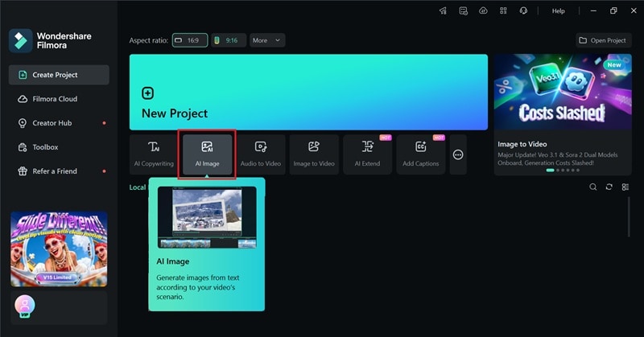Click the Creator Hub lightbulb icon
644x337 pixels.
pyautogui.click(x=23, y=123)
